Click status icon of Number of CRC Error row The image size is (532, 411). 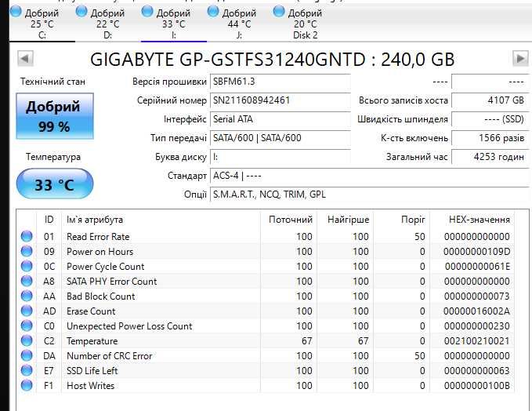point(27,355)
